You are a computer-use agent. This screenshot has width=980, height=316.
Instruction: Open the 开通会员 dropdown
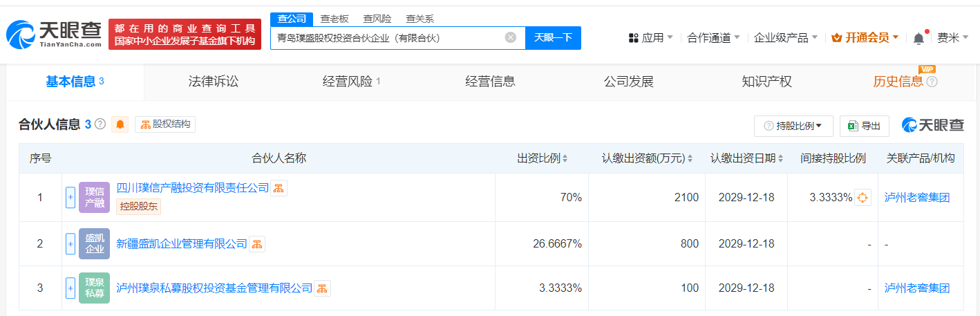tap(865, 38)
